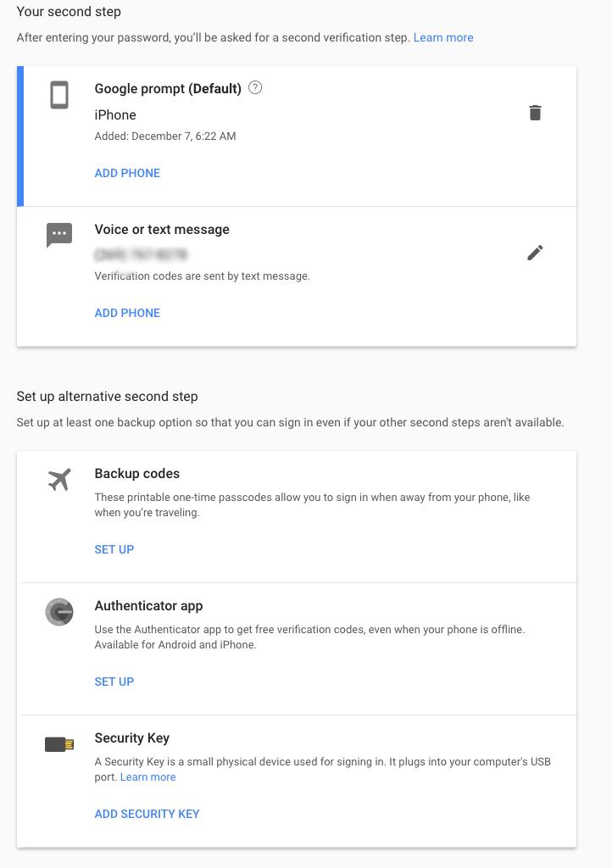The width and height of the screenshot is (612, 868).
Task: Click the USB Security Key icon
Action: [x=59, y=744]
